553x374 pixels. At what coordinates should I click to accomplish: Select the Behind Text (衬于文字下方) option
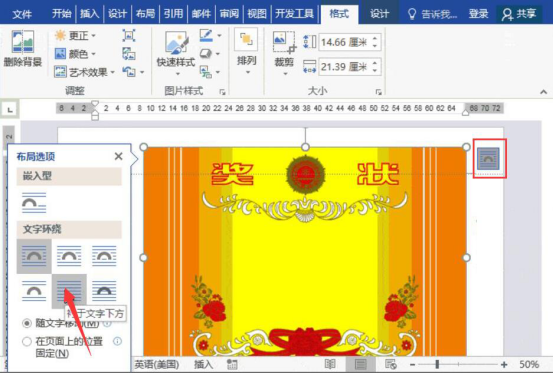coord(69,291)
